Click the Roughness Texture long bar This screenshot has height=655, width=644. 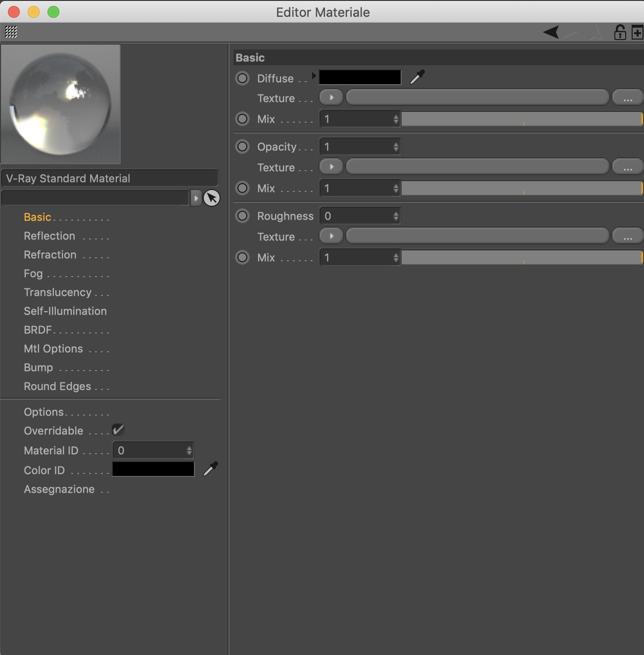pos(477,236)
